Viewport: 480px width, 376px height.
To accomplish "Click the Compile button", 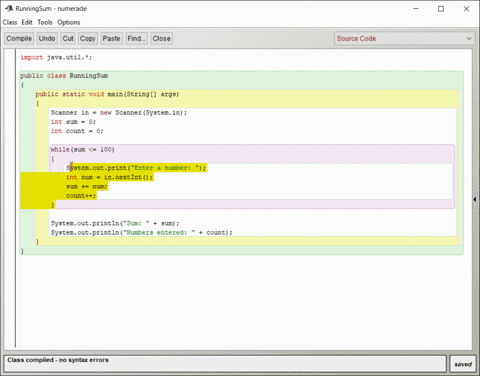I will click(x=19, y=38).
